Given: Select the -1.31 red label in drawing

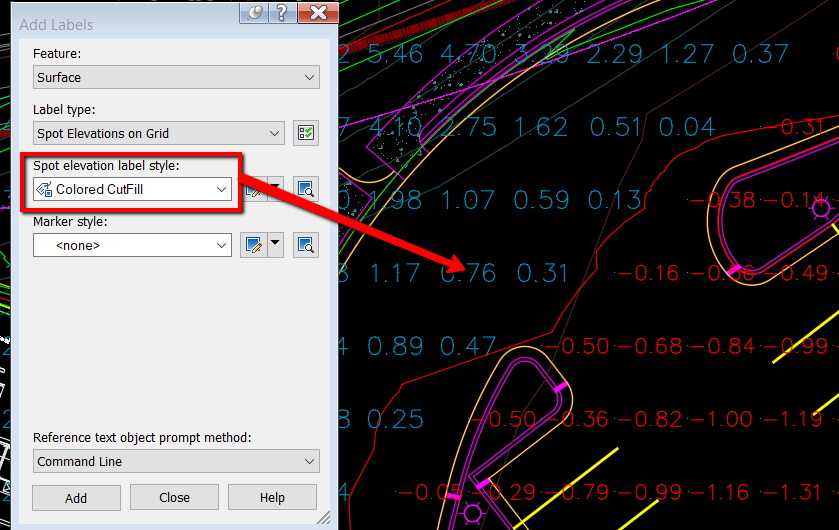Looking at the screenshot, I should [x=791, y=492].
